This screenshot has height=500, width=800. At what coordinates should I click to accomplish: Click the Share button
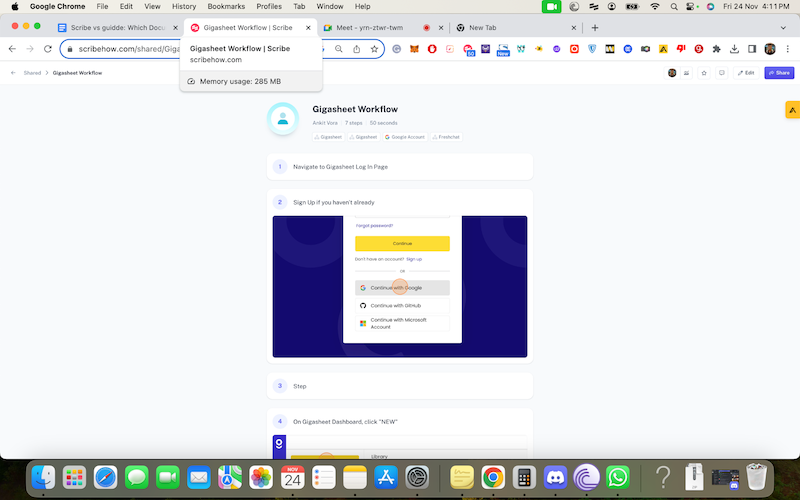(779, 73)
